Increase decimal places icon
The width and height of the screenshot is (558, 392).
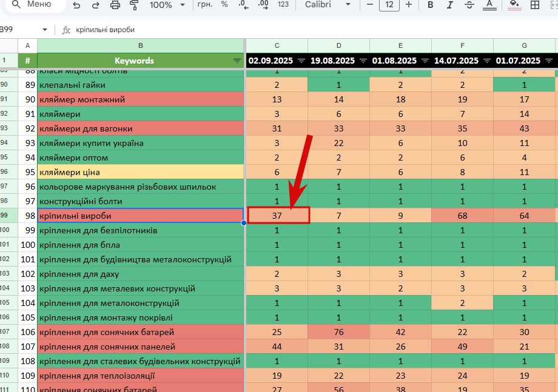click(x=263, y=5)
